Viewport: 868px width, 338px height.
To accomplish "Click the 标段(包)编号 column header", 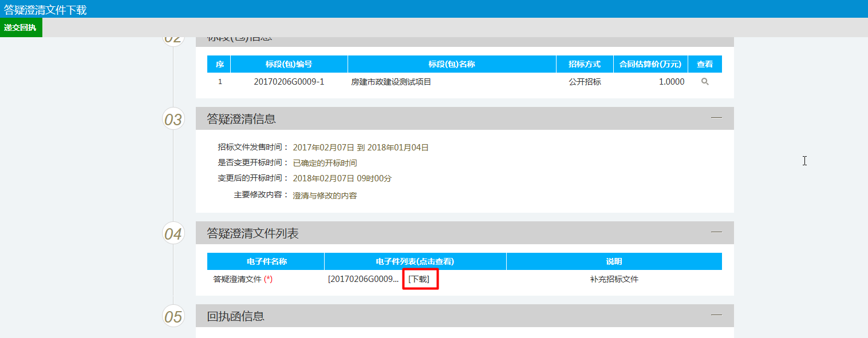I will click(289, 64).
